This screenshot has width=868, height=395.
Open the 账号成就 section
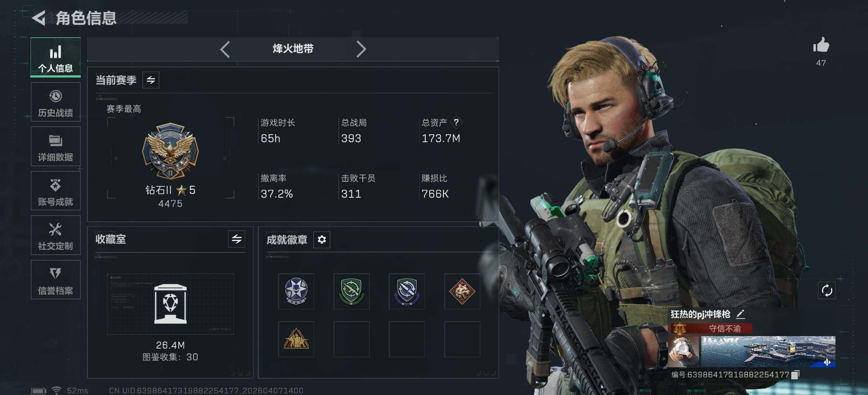(56, 191)
